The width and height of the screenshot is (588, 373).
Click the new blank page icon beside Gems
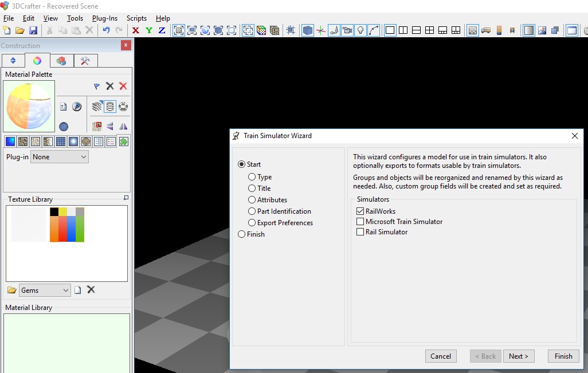click(77, 290)
